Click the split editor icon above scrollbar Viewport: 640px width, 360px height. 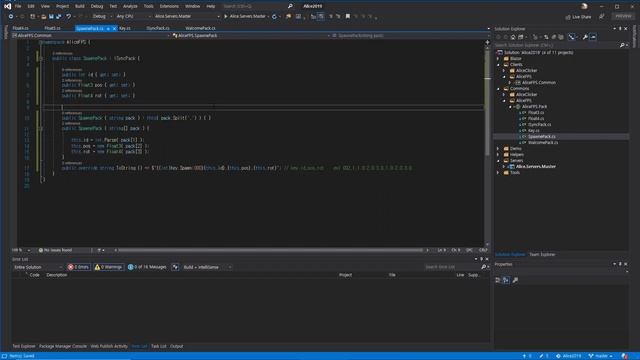click(x=487, y=42)
